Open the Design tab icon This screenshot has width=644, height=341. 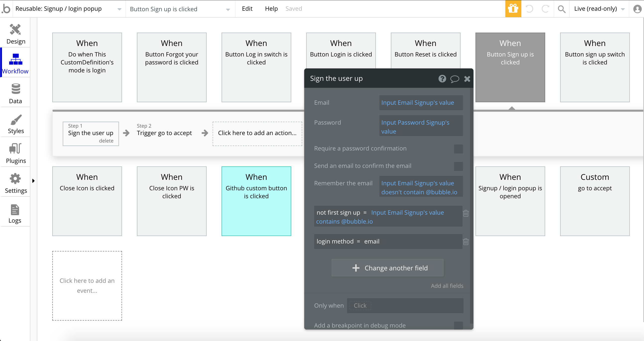(15, 30)
